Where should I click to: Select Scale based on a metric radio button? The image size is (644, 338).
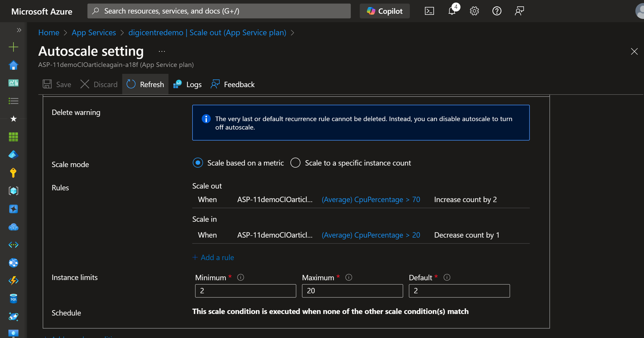pyautogui.click(x=198, y=163)
